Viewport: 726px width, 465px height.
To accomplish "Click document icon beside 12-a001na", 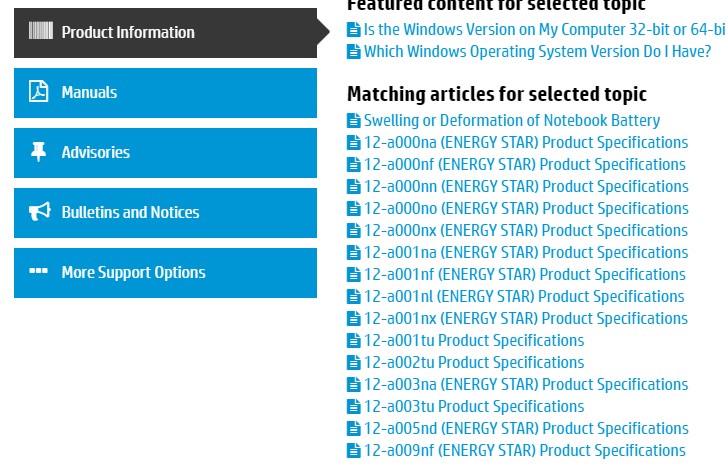I will [354, 253].
